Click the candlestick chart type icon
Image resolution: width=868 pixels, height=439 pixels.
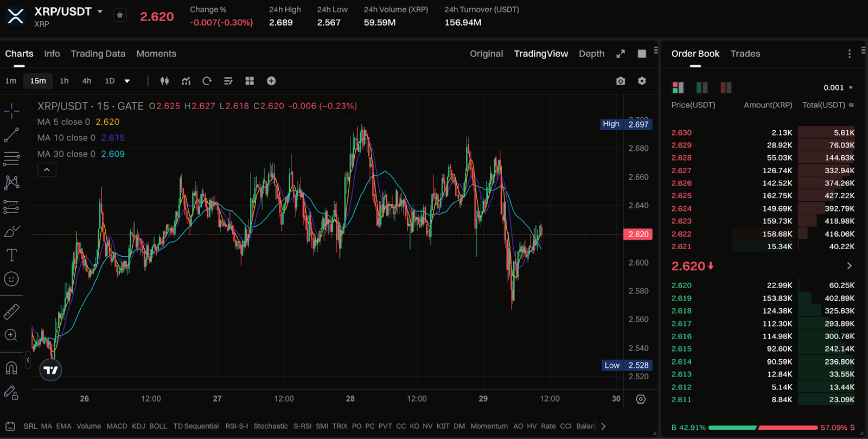164,81
